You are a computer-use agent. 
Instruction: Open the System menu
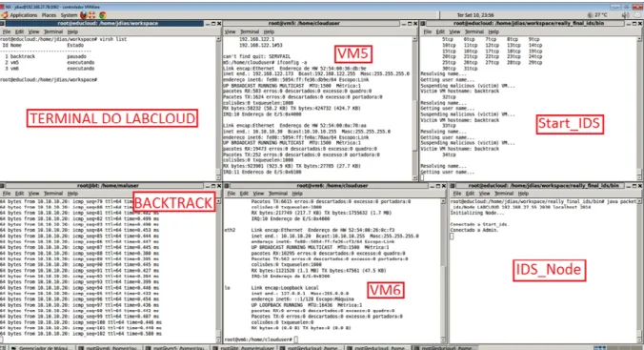coord(69,15)
